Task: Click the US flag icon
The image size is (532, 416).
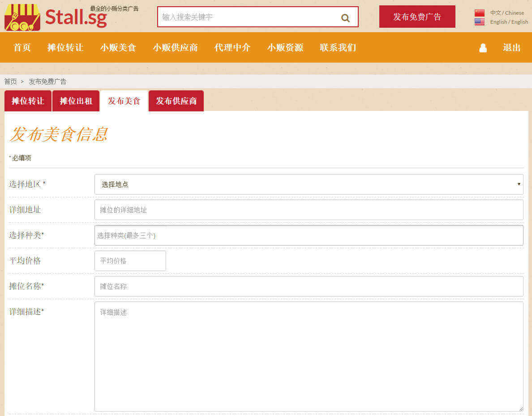Action: (479, 22)
